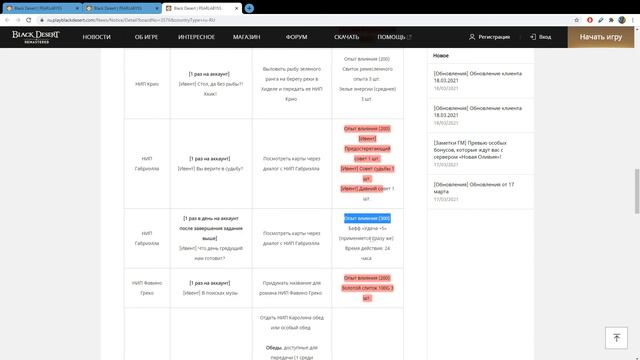
Task: Click the Золотой слиток 100G reward text
Action: [x=367, y=293]
